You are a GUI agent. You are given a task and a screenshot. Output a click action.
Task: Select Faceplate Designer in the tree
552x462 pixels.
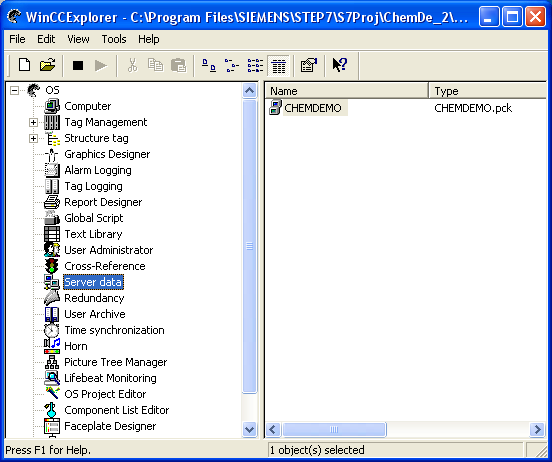coord(110,426)
